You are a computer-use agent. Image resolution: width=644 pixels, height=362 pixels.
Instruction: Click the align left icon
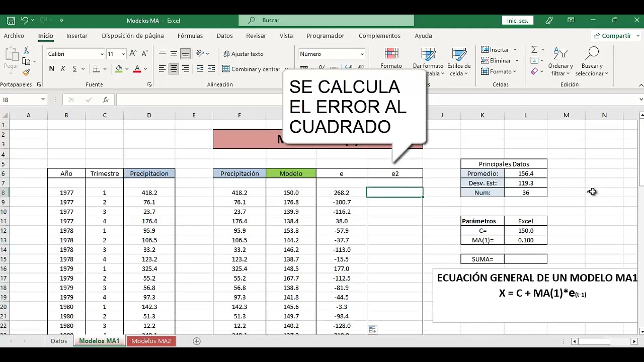tap(162, 69)
